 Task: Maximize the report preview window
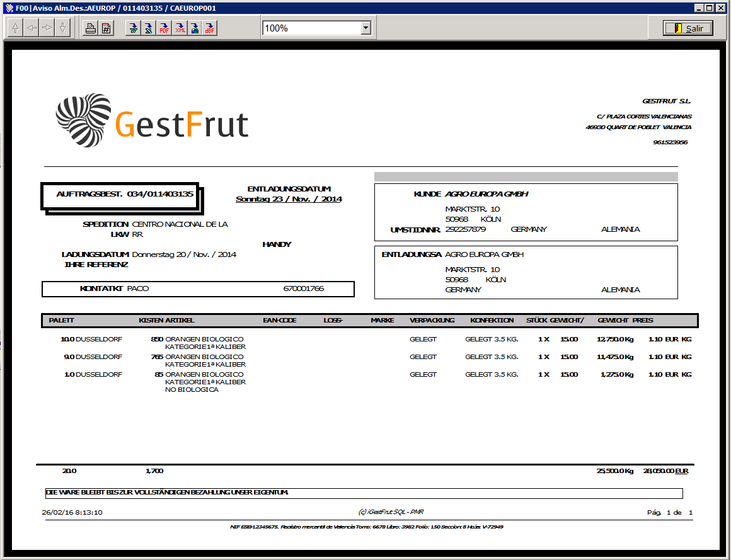click(x=710, y=8)
